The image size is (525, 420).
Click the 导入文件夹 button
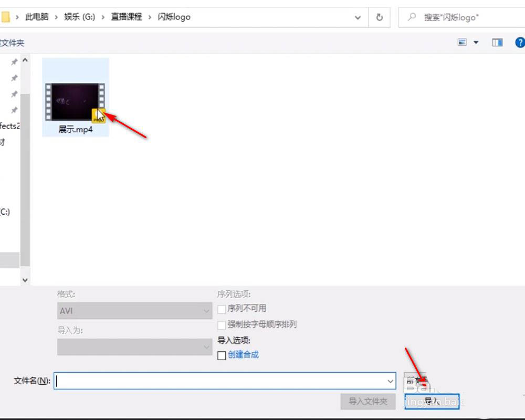[368, 401]
